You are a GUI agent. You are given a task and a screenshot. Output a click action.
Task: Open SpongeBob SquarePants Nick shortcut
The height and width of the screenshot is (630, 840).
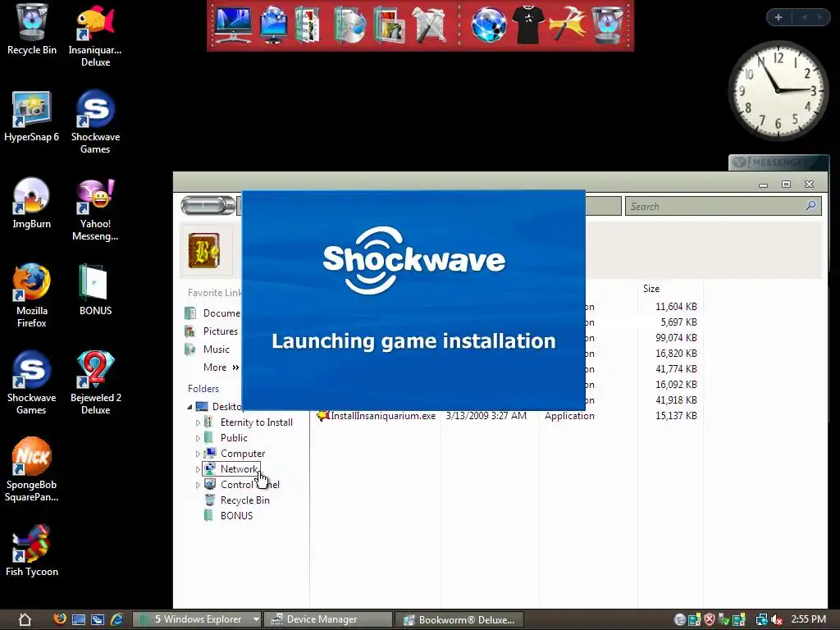click(32, 470)
